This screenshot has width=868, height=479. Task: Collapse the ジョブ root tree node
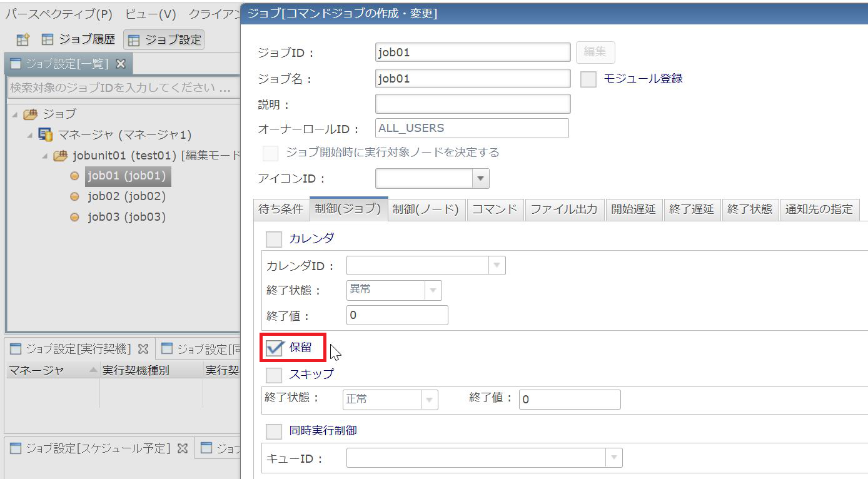pos(15,114)
